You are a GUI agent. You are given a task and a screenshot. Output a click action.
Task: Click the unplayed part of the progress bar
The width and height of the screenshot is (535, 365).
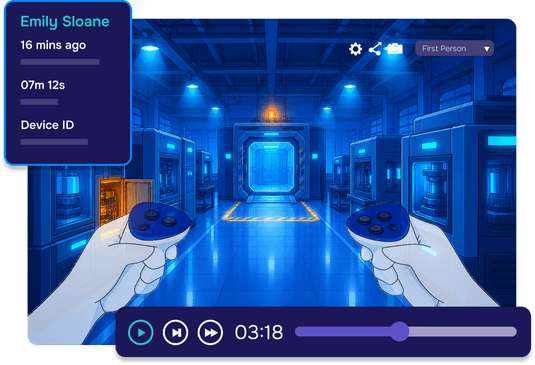[x=462, y=332]
